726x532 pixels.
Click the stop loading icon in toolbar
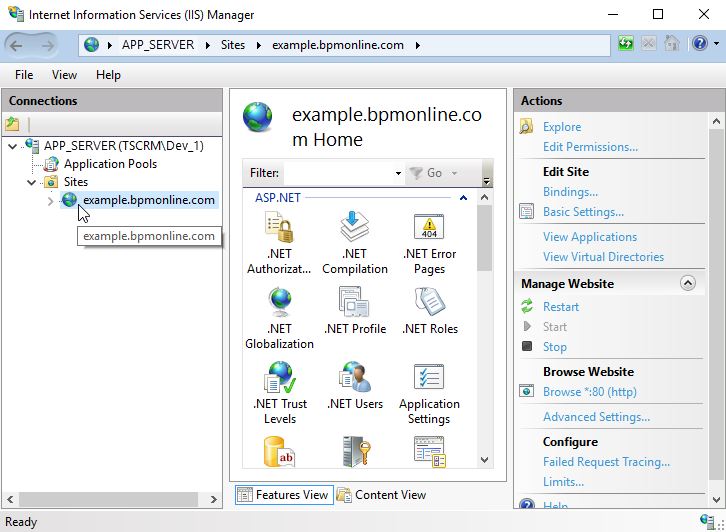point(649,44)
